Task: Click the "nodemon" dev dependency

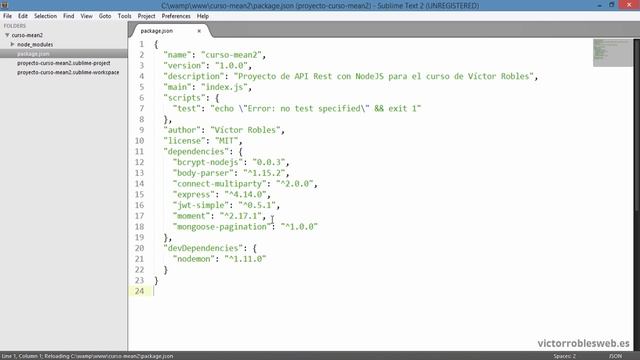Action: pyautogui.click(x=193, y=259)
